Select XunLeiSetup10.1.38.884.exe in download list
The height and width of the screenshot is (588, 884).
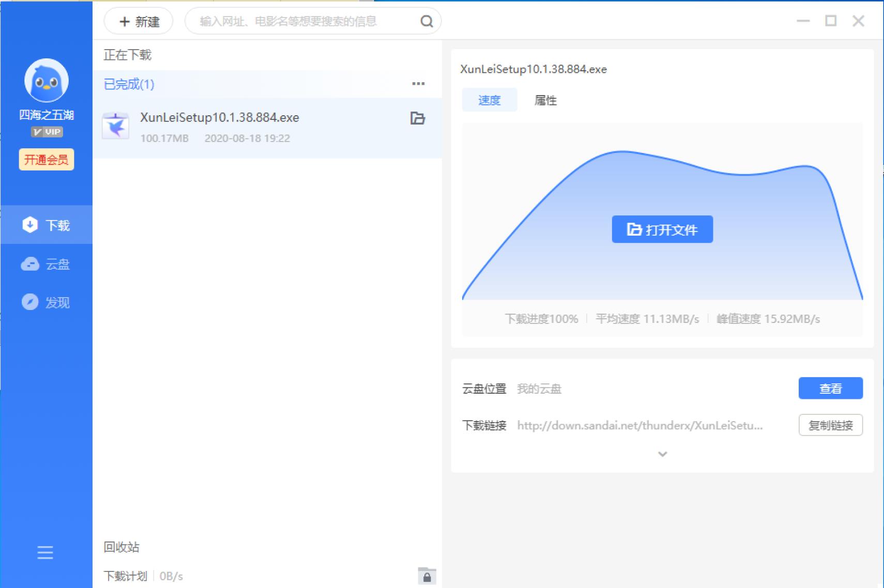tap(267, 128)
